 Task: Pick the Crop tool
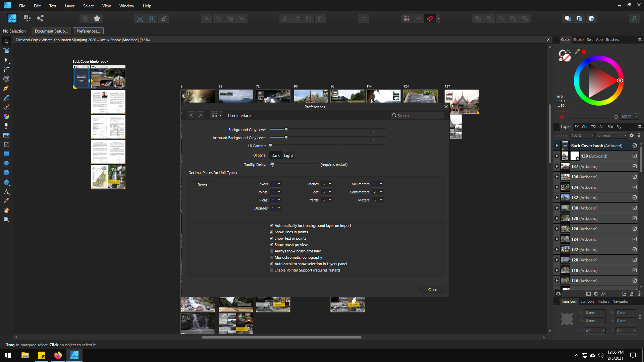tap(6, 144)
